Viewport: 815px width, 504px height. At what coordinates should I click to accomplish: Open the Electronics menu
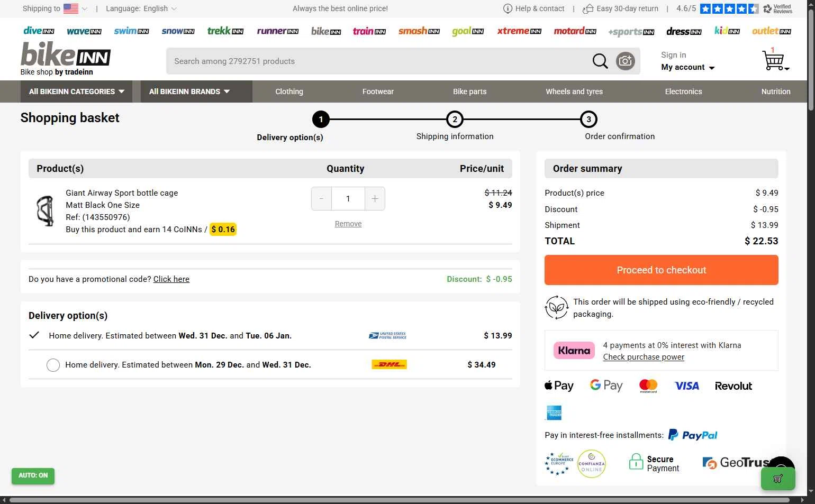pos(683,91)
